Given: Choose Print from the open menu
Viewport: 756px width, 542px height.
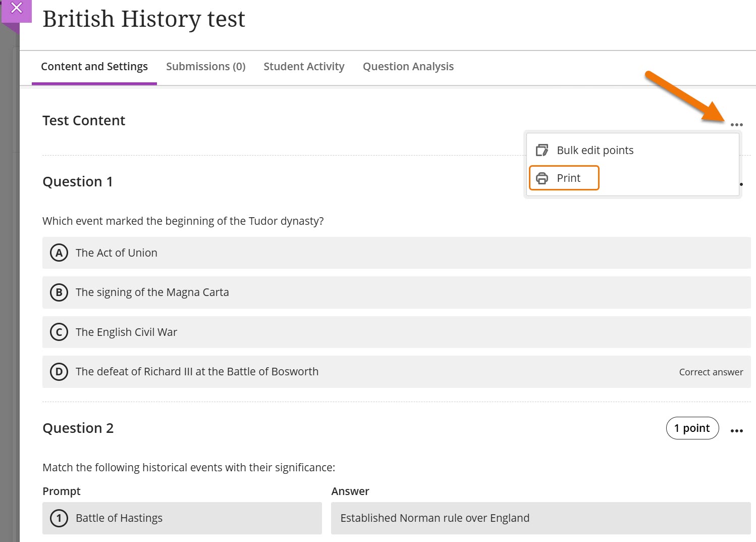Looking at the screenshot, I should [569, 178].
